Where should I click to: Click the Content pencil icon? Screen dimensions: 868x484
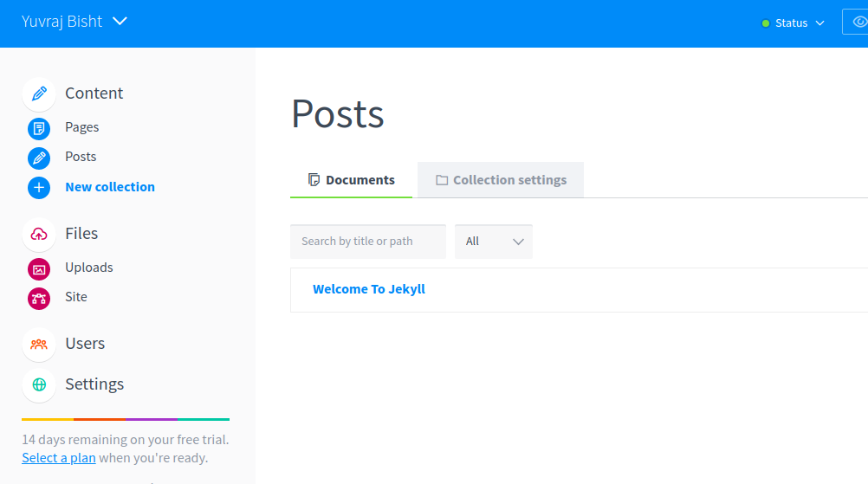click(x=39, y=94)
